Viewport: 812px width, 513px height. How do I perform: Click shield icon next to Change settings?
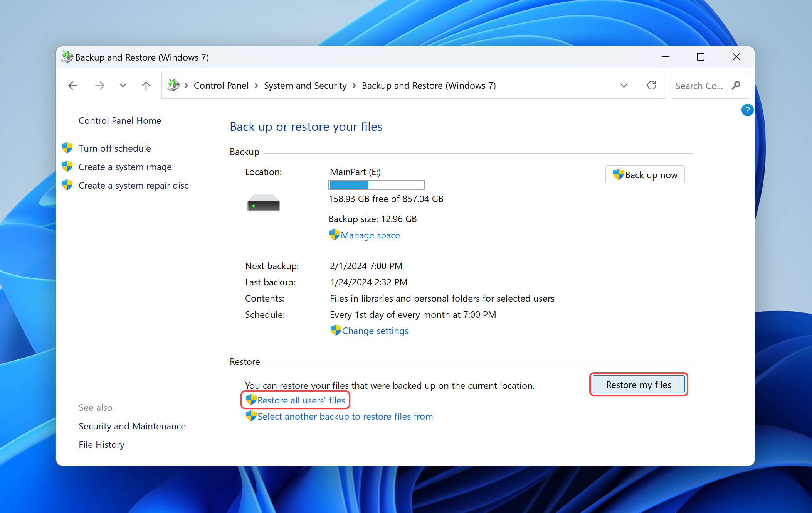coord(336,330)
